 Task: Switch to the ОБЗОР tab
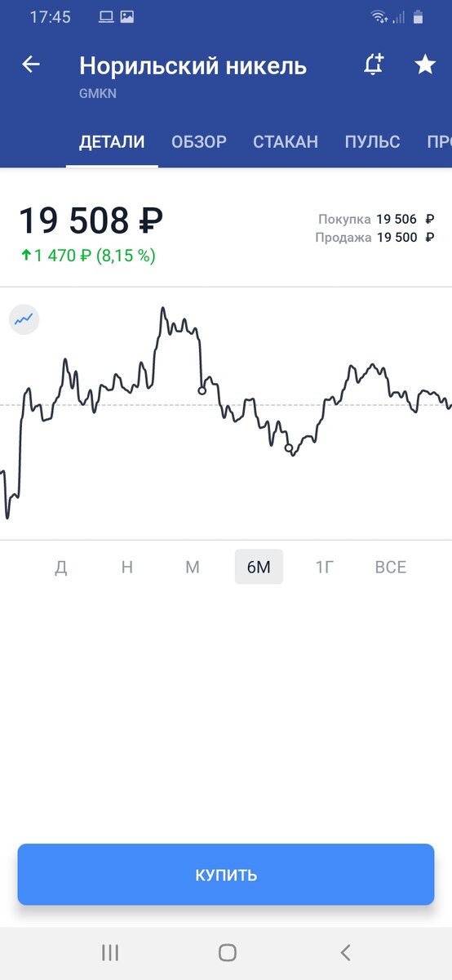199,142
